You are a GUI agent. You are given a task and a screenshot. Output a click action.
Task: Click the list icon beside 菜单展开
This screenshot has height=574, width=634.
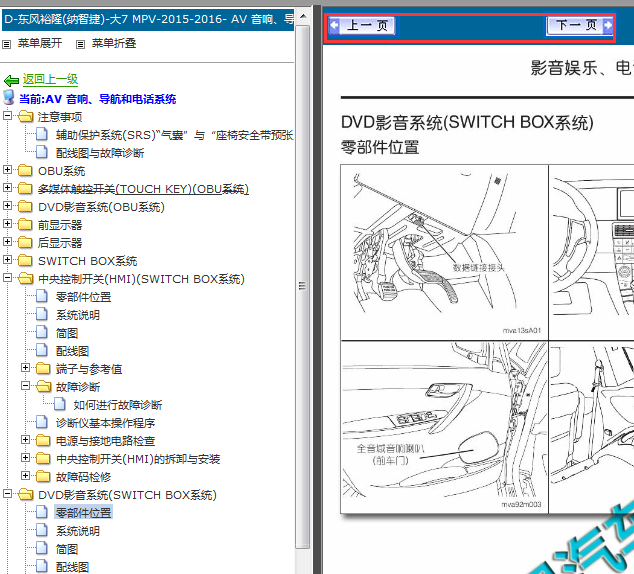pos(6,44)
